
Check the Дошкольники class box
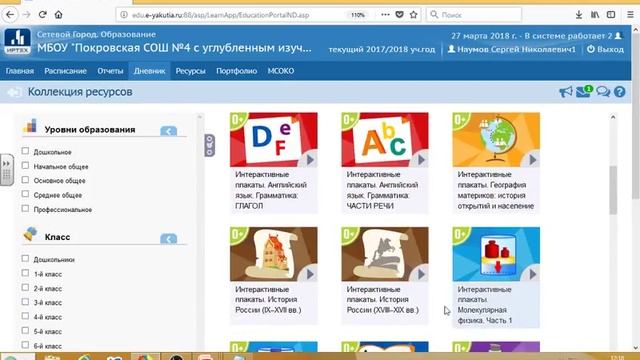pos(25,258)
